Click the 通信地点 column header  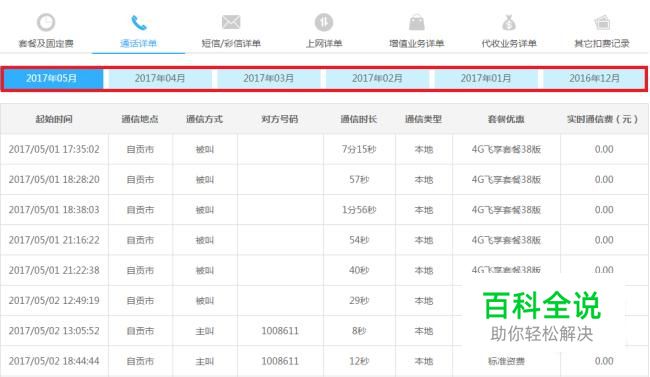click(x=140, y=119)
